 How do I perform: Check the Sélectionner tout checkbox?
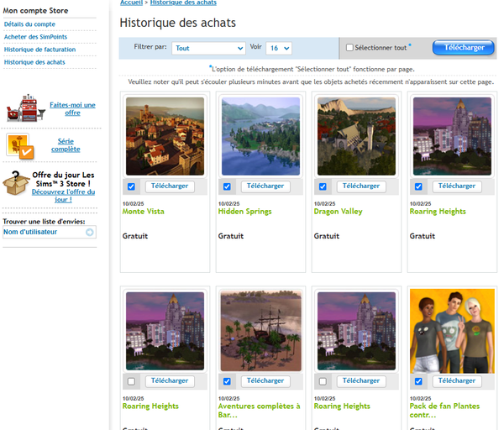349,48
